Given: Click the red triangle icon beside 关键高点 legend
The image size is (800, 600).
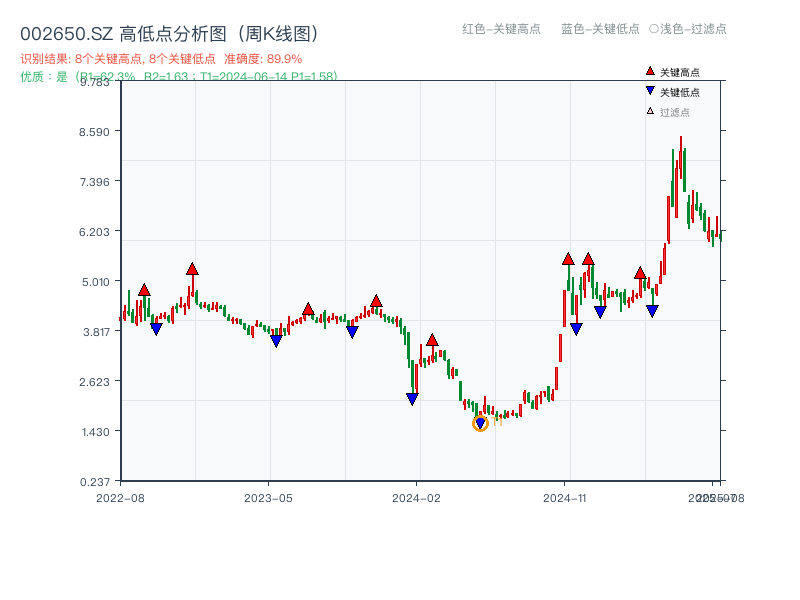Looking at the screenshot, I should (650, 72).
